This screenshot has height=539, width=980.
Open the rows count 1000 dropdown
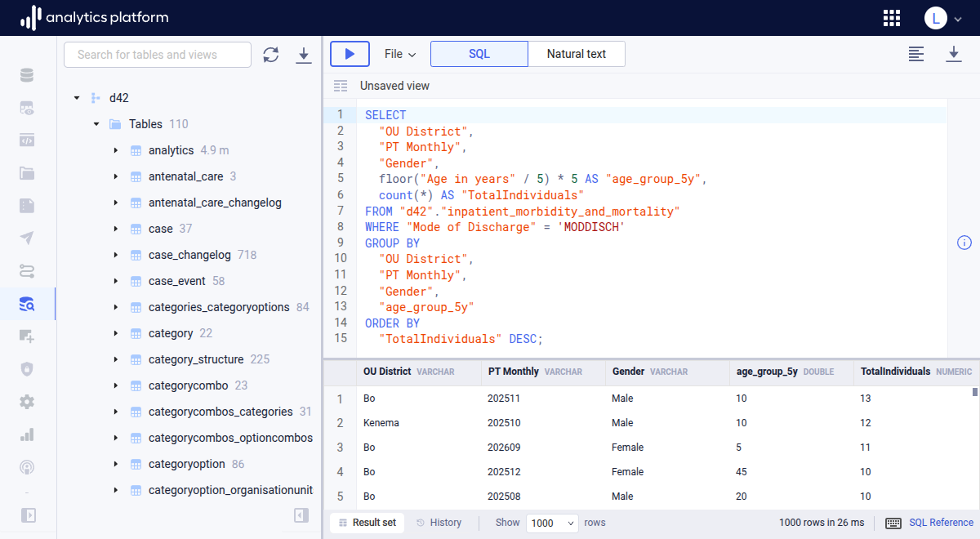coord(552,523)
